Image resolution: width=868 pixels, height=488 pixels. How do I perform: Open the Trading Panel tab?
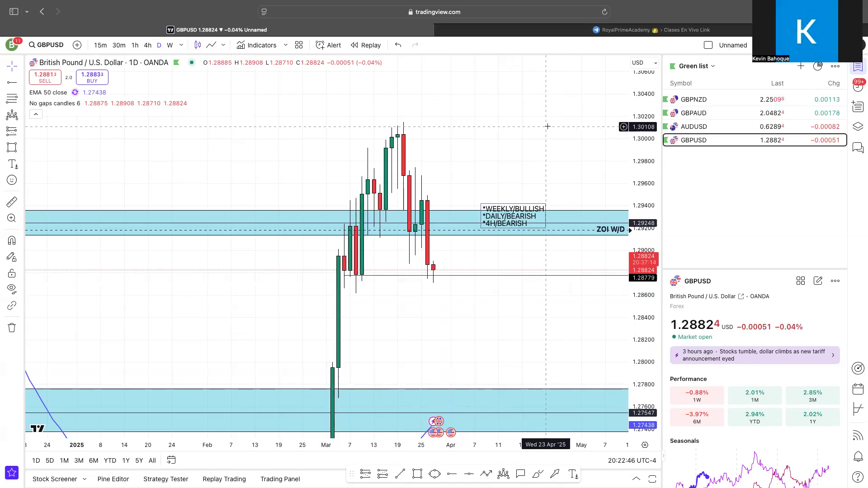click(x=280, y=479)
